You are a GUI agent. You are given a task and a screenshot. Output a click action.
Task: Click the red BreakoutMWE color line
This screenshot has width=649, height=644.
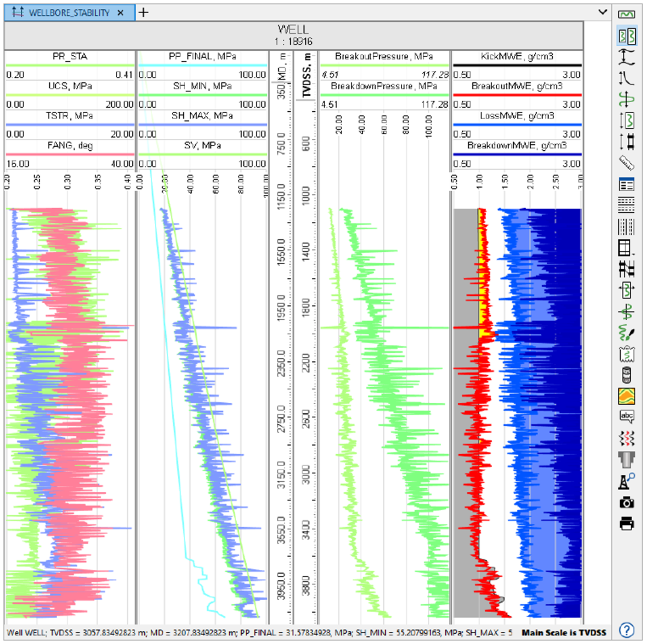[517, 95]
